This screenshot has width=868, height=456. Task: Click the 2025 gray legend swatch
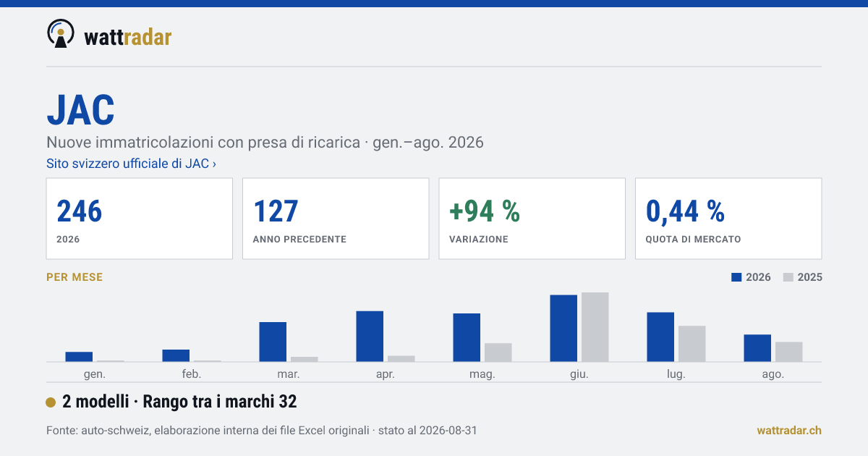788,277
